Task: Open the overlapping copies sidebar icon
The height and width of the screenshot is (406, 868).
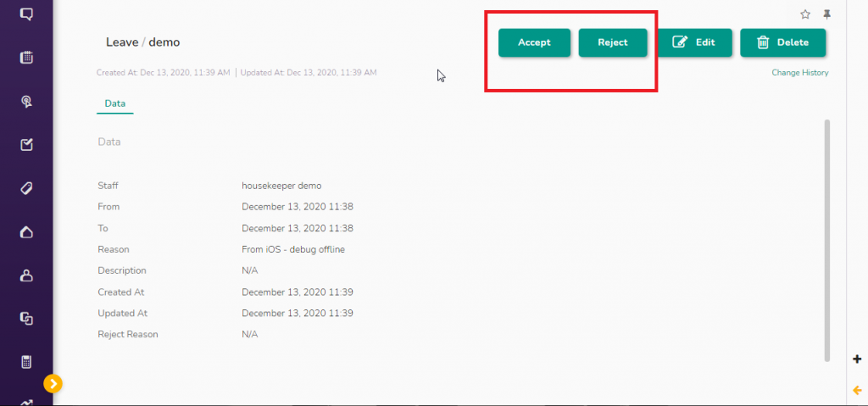Action: coord(26,319)
